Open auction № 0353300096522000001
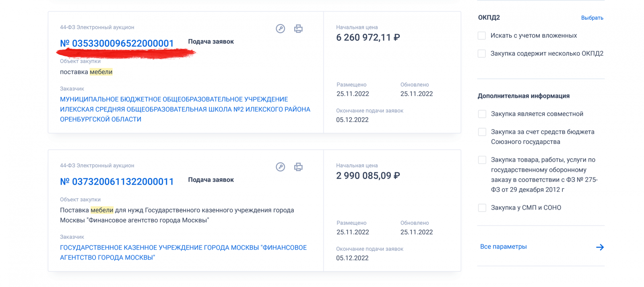The width and height of the screenshot is (644, 287). 117,43
